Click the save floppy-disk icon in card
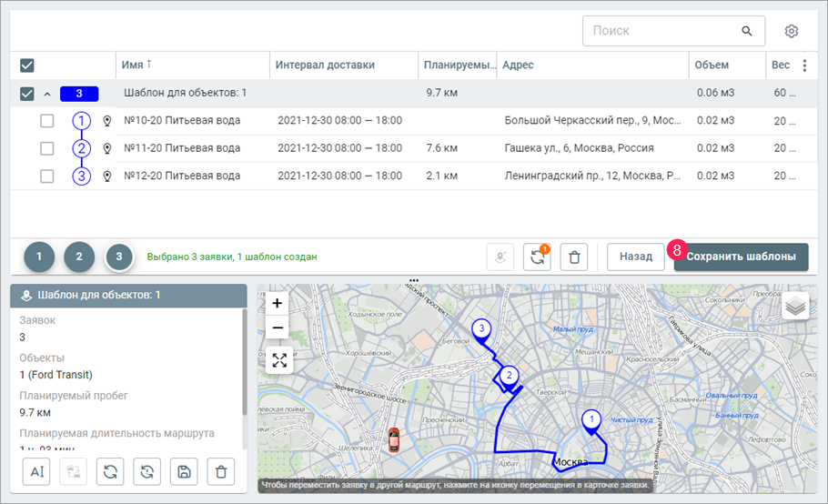This screenshot has width=828, height=504. coord(183,471)
